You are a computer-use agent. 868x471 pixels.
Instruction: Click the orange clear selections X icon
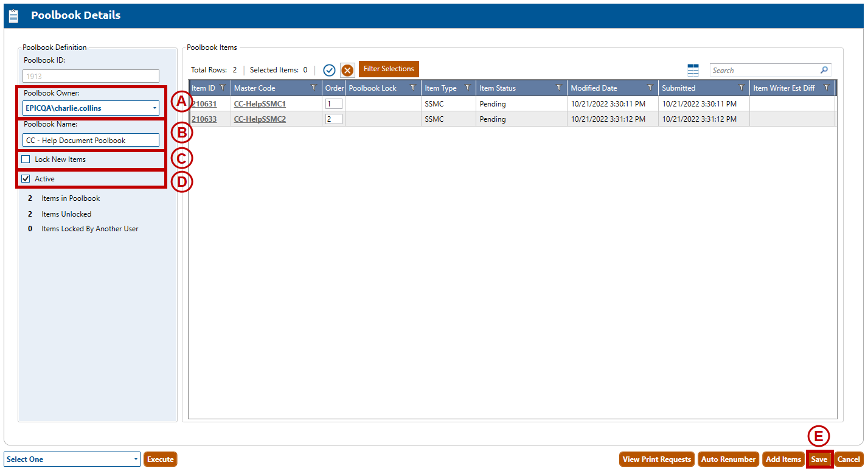pyautogui.click(x=347, y=70)
